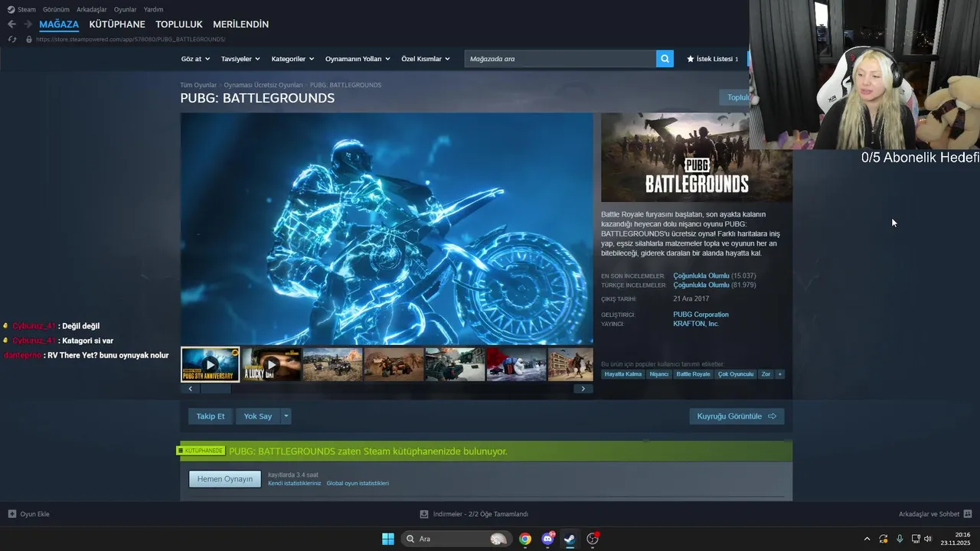Select the Hayatta Kalma tag
Viewport: 980px width, 551px height.
coord(623,374)
